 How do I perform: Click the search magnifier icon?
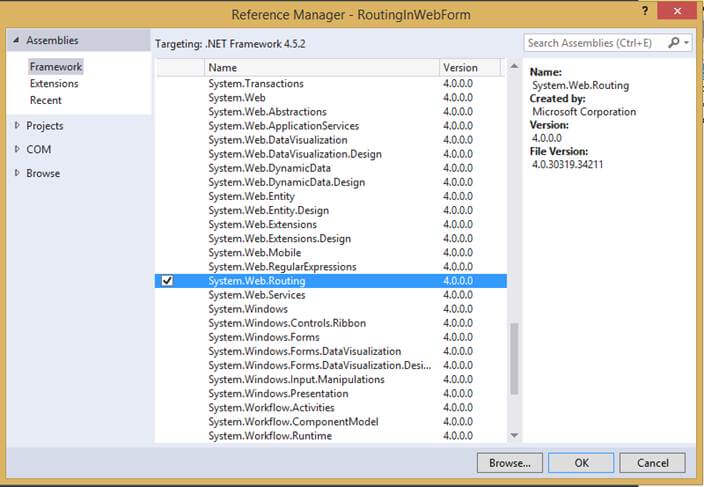click(x=673, y=43)
